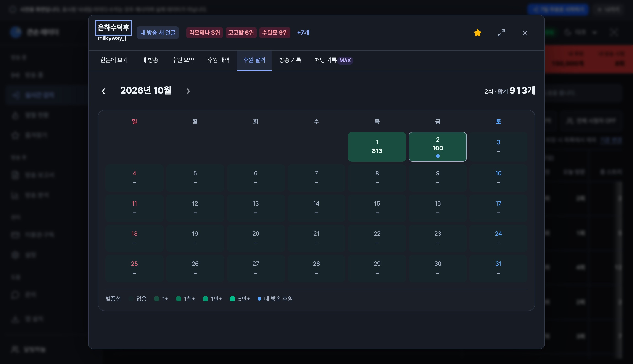
Task: Select the 후원 달력 tab
Action: coord(254,60)
